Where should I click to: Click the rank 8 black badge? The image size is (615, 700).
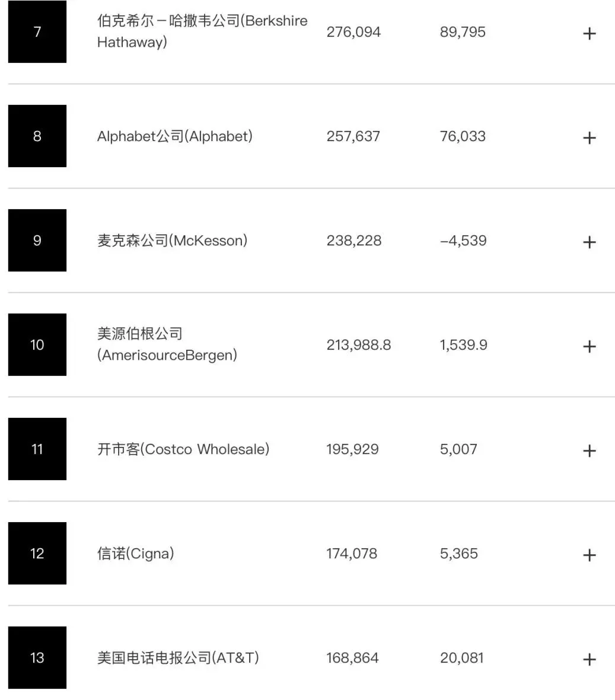tap(37, 136)
